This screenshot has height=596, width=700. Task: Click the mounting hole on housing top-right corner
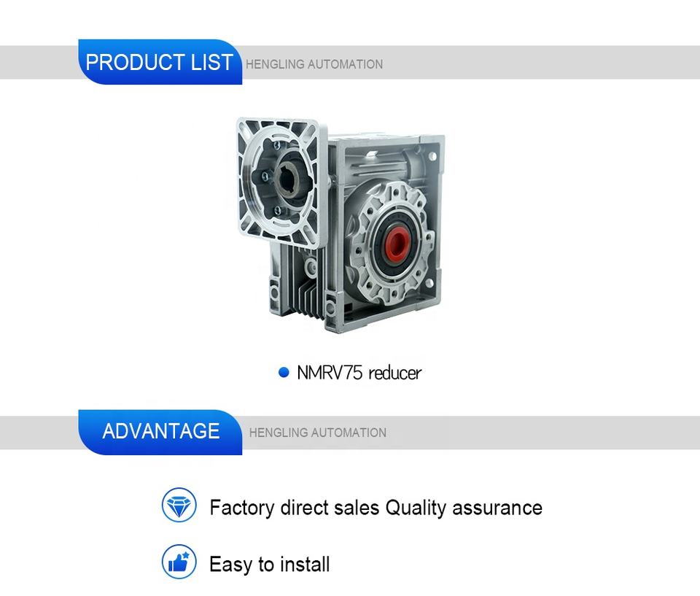point(432,156)
